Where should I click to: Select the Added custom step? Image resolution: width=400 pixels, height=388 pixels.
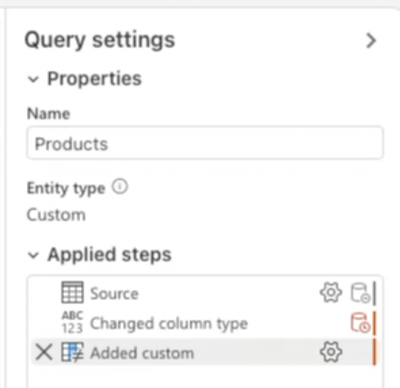[203, 352]
